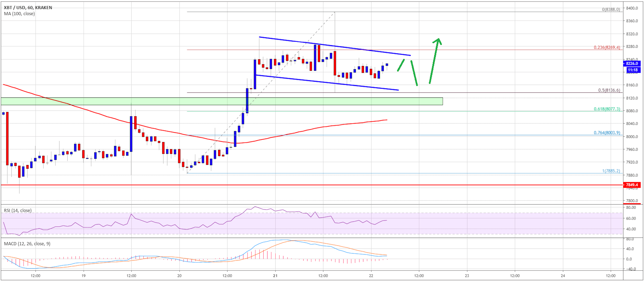This screenshot has height=282, width=644.
Task: Click the red 7849.4 price label
Action: pos(632,185)
